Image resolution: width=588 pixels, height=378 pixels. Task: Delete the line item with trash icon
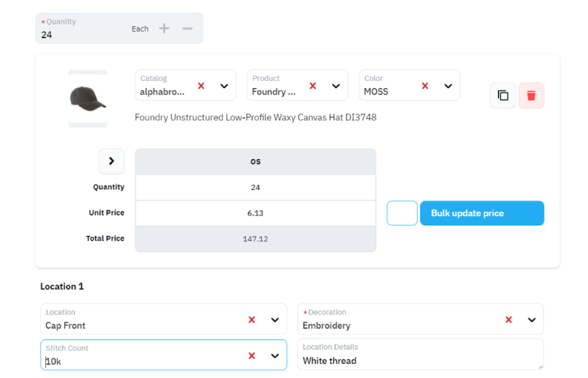[x=531, y=95]
